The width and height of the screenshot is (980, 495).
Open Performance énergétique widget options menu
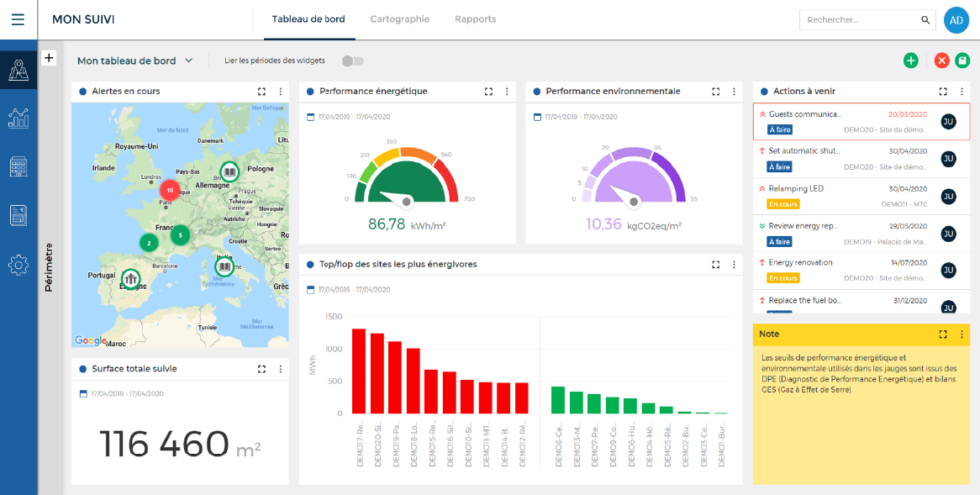507,92
